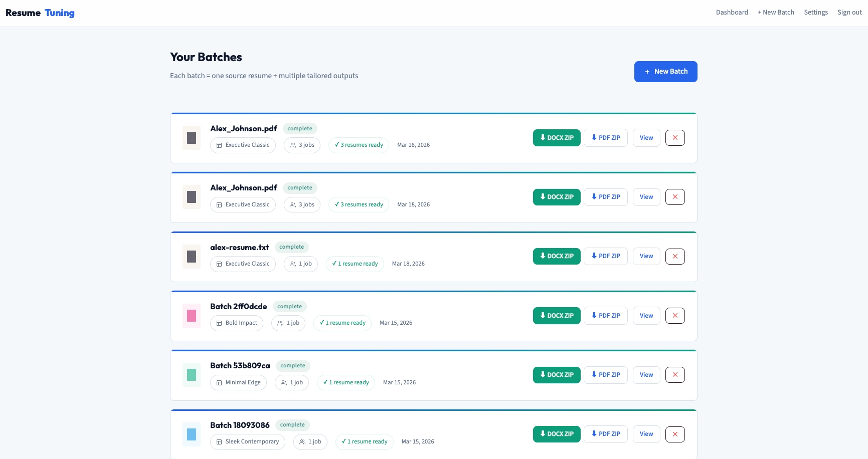Delete Batch 53b809ca with the X button

coord(675,374)
